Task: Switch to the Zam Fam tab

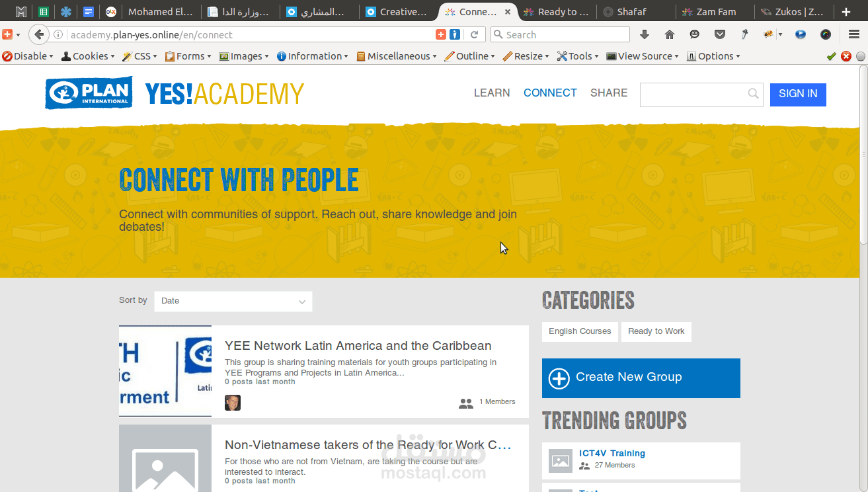Action: 715,12
